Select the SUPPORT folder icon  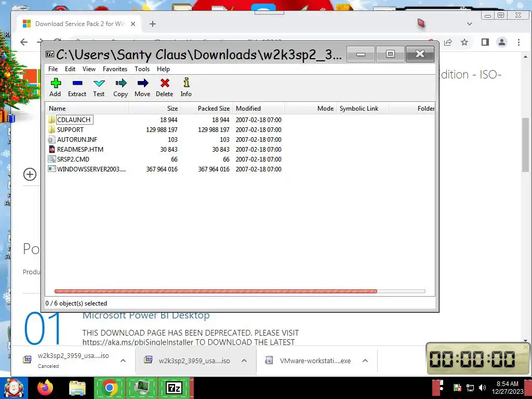(51, 129)
